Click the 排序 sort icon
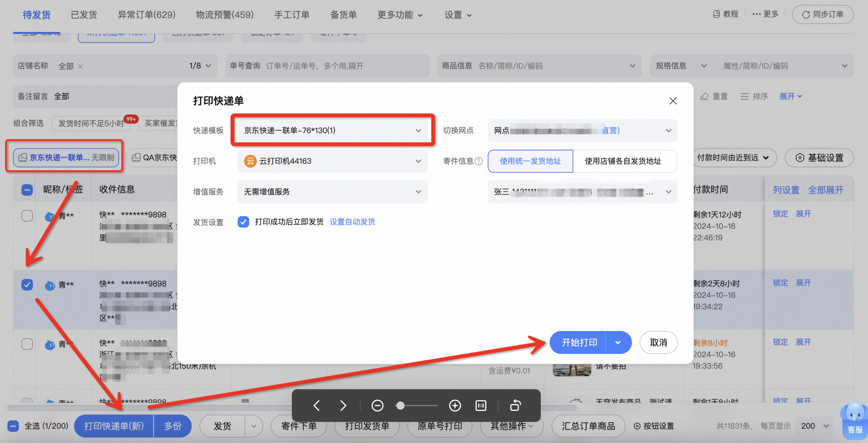 click(x=745, y=96)
